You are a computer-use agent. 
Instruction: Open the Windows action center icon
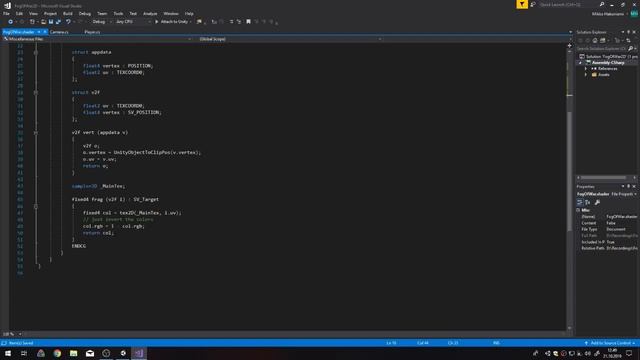tap(629, 353)
